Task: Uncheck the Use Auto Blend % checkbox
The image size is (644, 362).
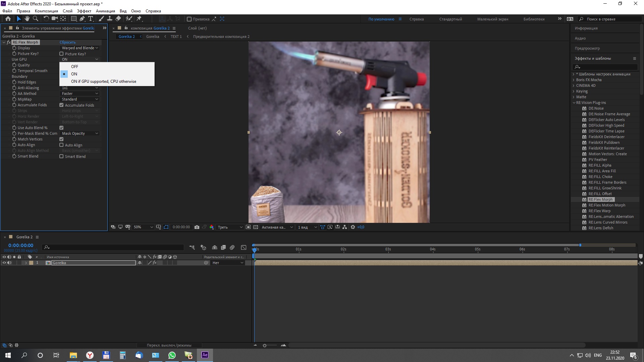Action: [x=61, y=128]
